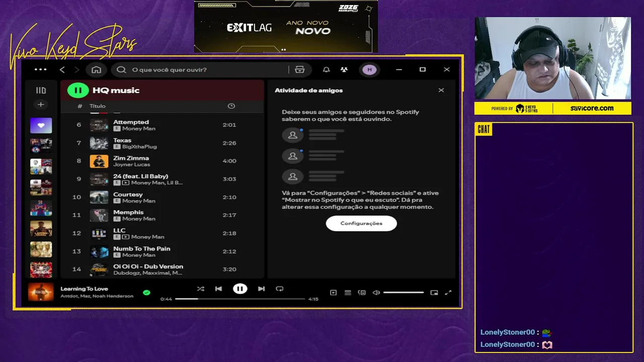Toggle the friends activity icon

click(x=344, y=69)
